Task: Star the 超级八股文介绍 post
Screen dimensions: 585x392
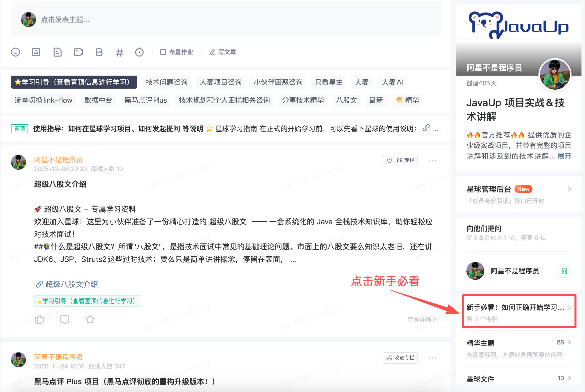Action: pos(90,319)
